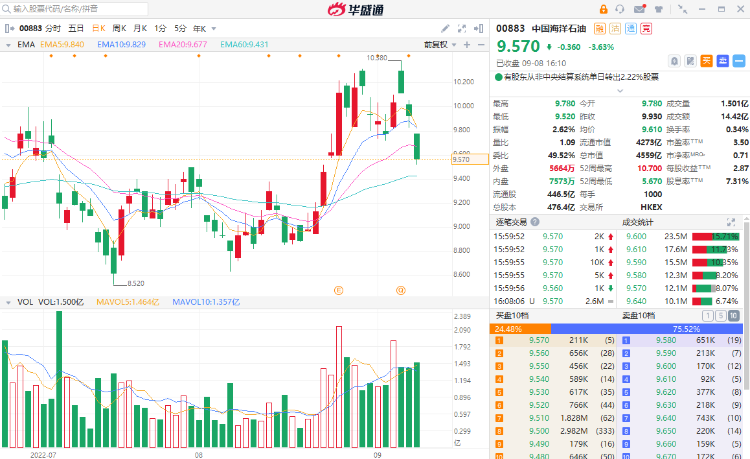Set a price alert with bell icon
The height and width of the screenshot is (459, 750).
coord(674,61)
